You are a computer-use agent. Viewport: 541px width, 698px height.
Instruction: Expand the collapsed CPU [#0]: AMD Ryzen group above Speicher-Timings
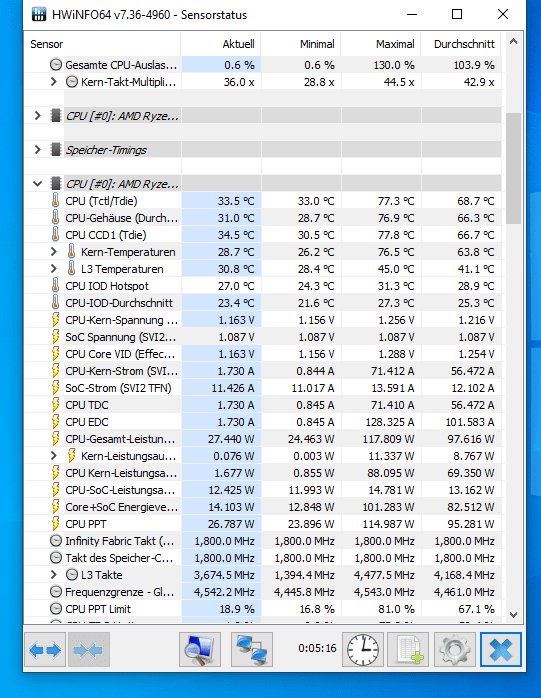pyautogui.click(x=38, y=116)
